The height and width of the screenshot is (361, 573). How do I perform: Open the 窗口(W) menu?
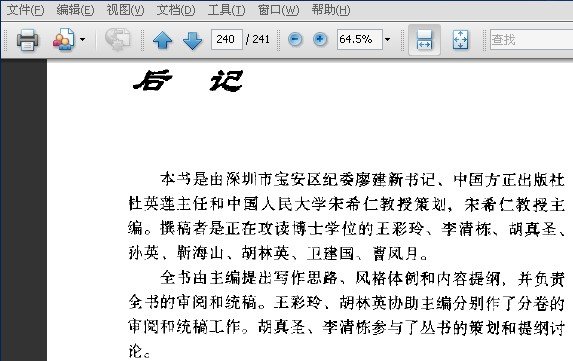click(x=278, y=10)
